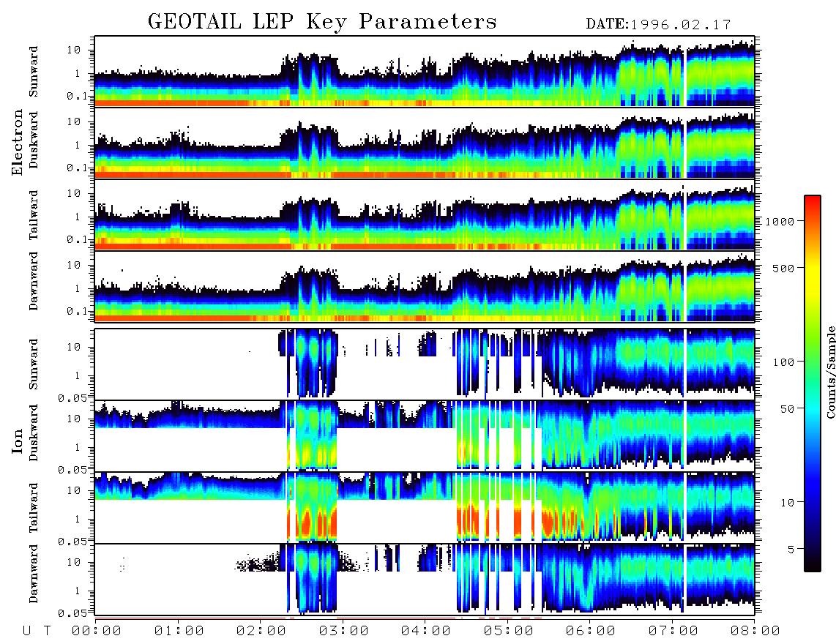Click the 500 tick on the color bar
The image size is (836, 644).
click(x=783, y=268)
